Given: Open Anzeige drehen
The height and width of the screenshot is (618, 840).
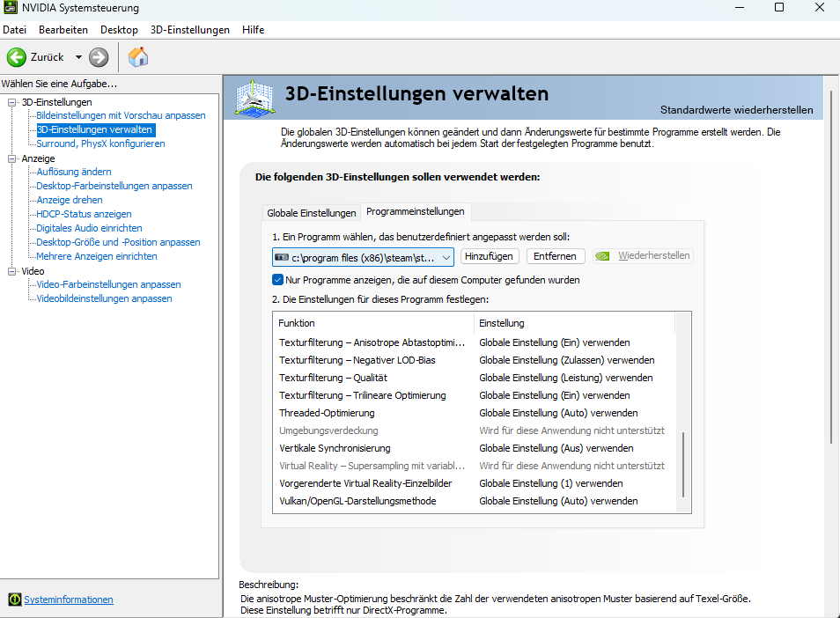Looking at the screenshot, I should pos(70,200).
